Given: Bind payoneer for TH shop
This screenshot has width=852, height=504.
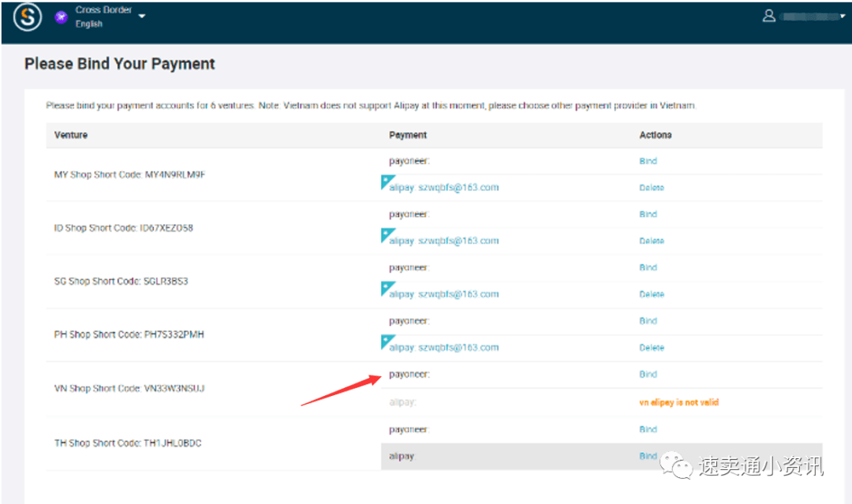Looking at the screenshot, I should [648, 429].
